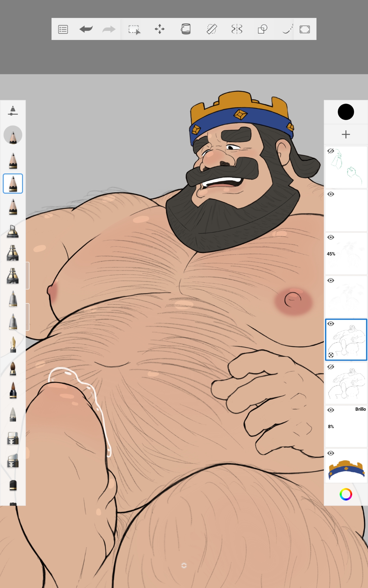Screen dimensions: 368x588
Task: Click the Undo arrow
Action: tap(86, 29)
